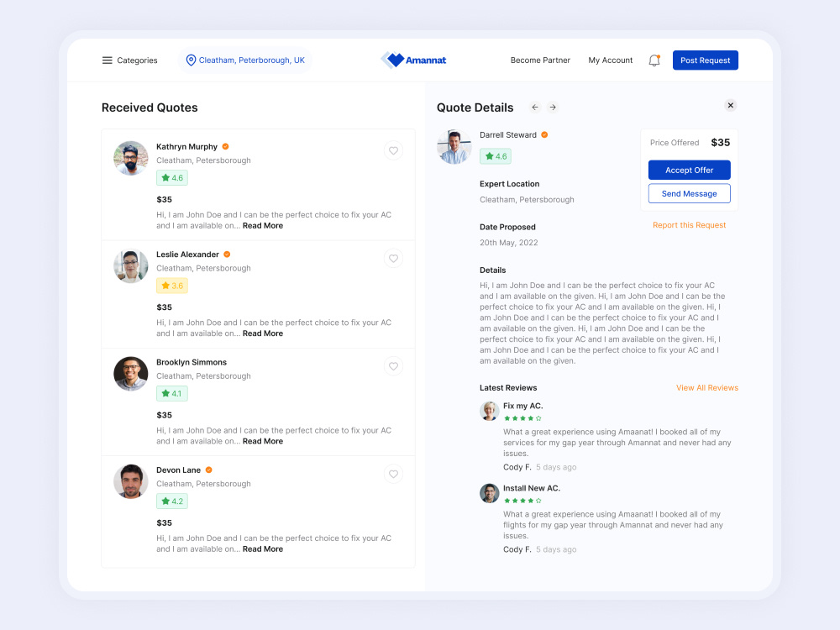The width and height of the screenshot is (840, 630).
Task: Go to next quote arrow
Action: tap(553, 108)
